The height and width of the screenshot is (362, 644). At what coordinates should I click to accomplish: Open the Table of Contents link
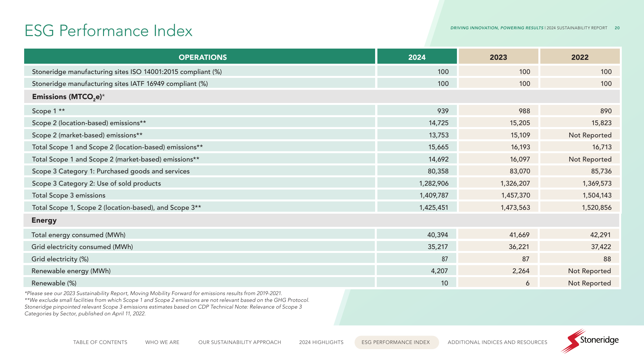pyautogui.click(x=100, y=342)
